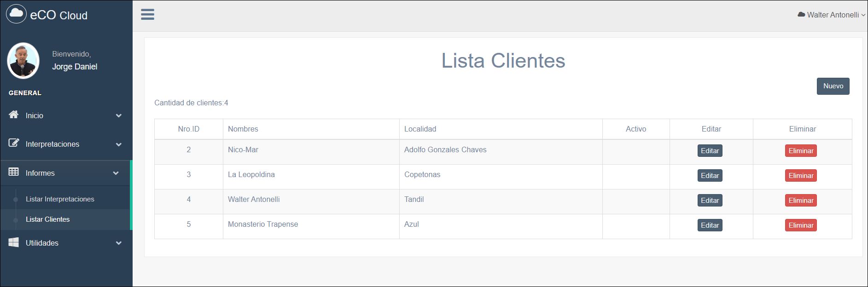
Task: Click the cloud icon beside Walter Antonelli
Action: (801, 15)
